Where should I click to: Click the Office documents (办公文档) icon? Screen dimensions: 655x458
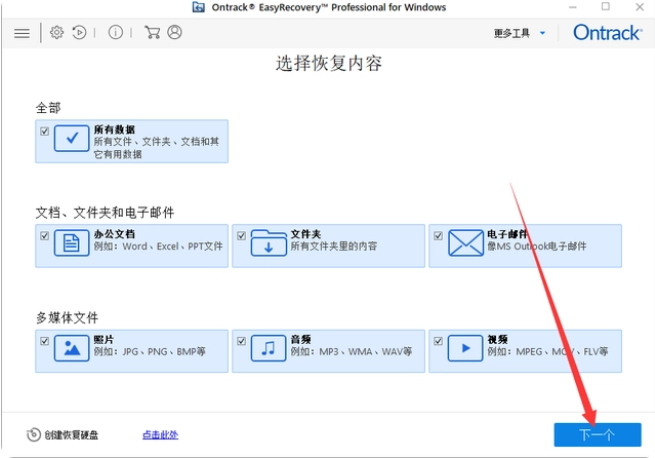click(72, 244)
